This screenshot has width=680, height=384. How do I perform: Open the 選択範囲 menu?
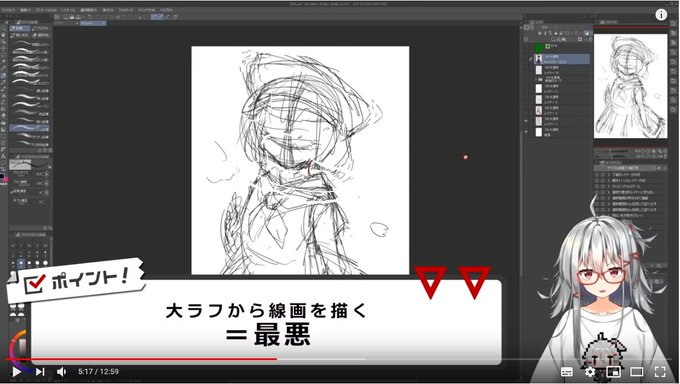pyautogui.click(x=88, y=10)
